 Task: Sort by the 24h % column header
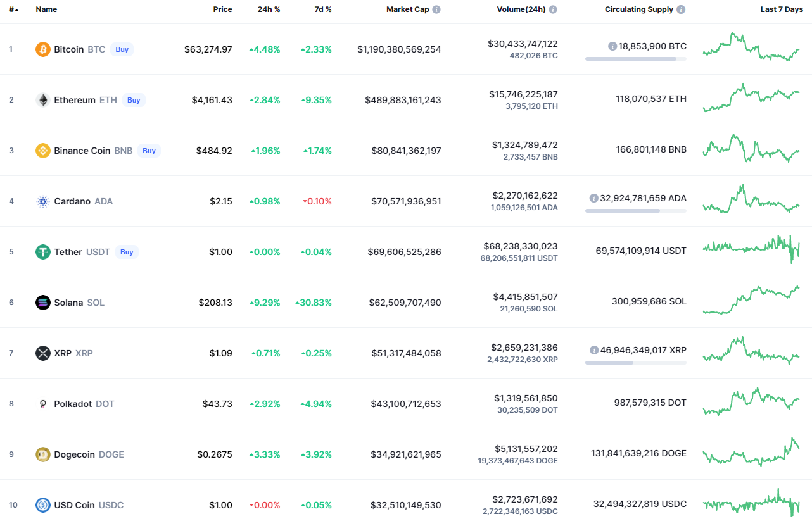pyautogui.click(x=269, y=9)
